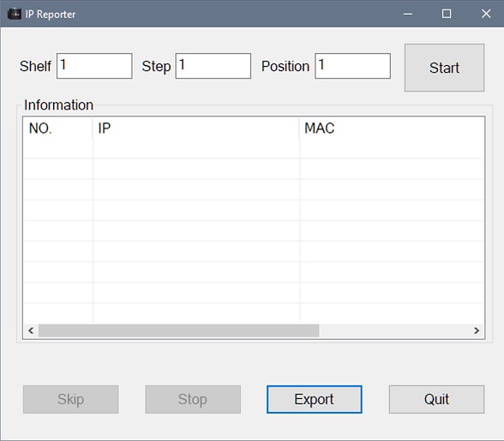This screenshot has height=441, width=504.
Task: Minimize the IP Reporter window
Action: (x=408, y=14)
